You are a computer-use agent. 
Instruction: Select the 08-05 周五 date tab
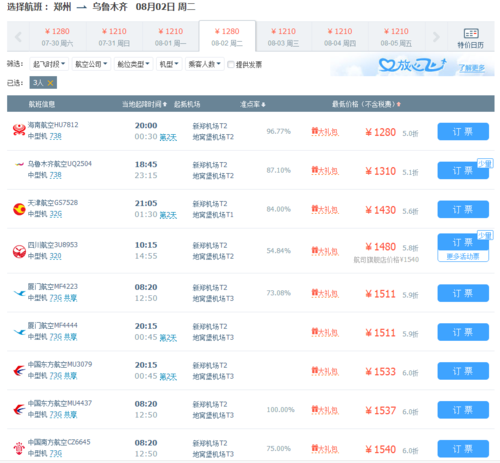[396, 37]
